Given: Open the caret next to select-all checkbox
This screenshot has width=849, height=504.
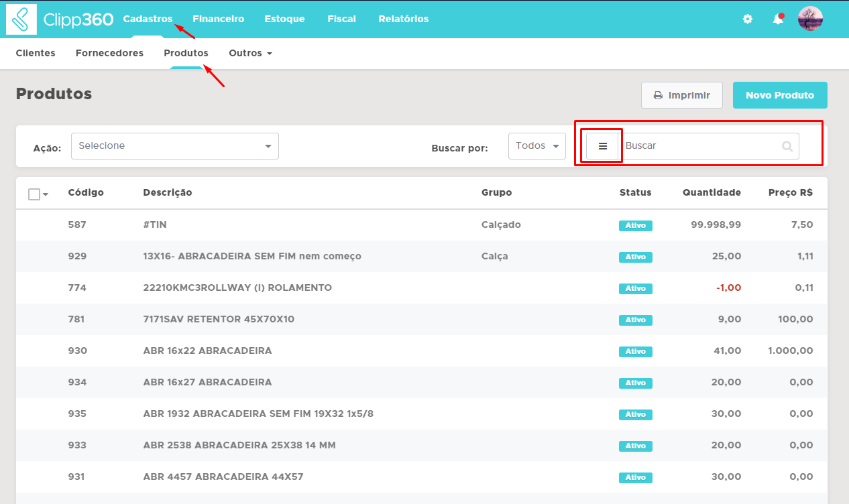Looking at the screenshot, I should point(46,195).
